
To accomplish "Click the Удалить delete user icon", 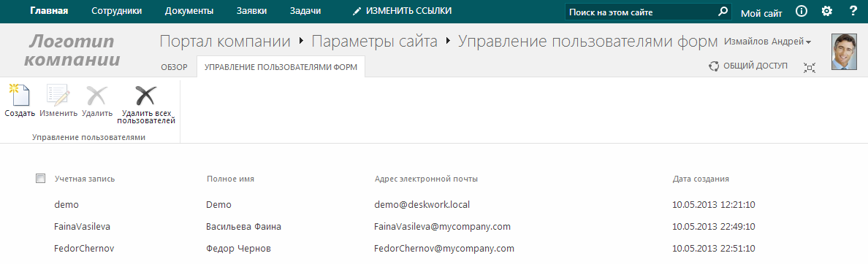I will 97,95.
